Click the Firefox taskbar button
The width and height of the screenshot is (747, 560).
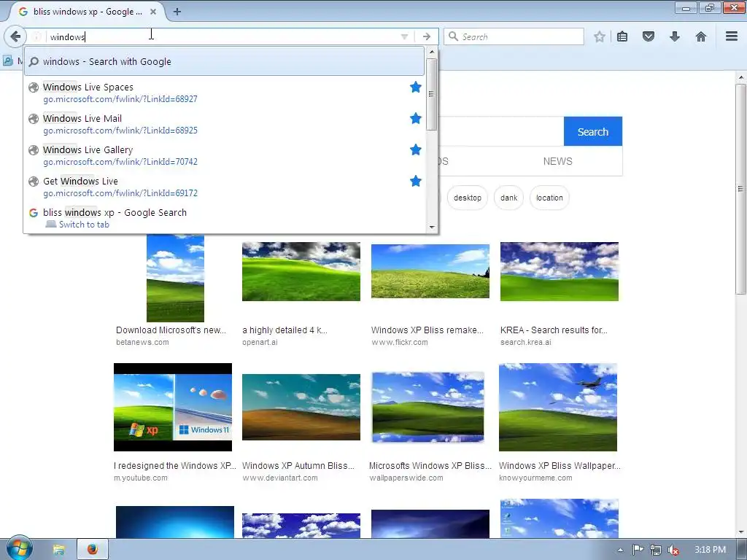93,550
